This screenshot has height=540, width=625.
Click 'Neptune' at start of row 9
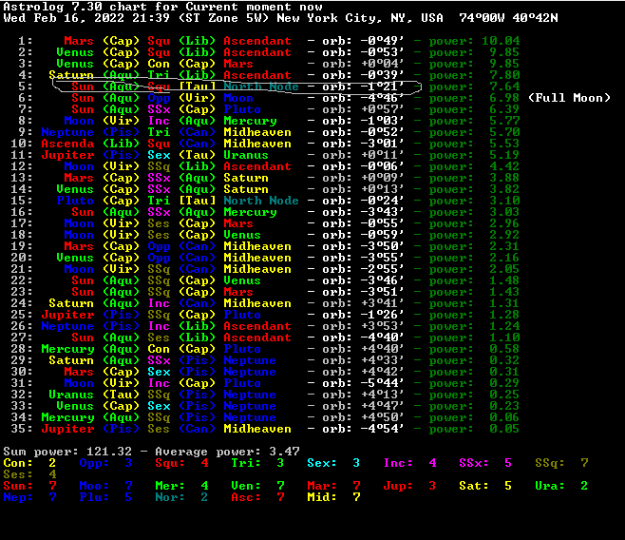click(x=67, y=132)
